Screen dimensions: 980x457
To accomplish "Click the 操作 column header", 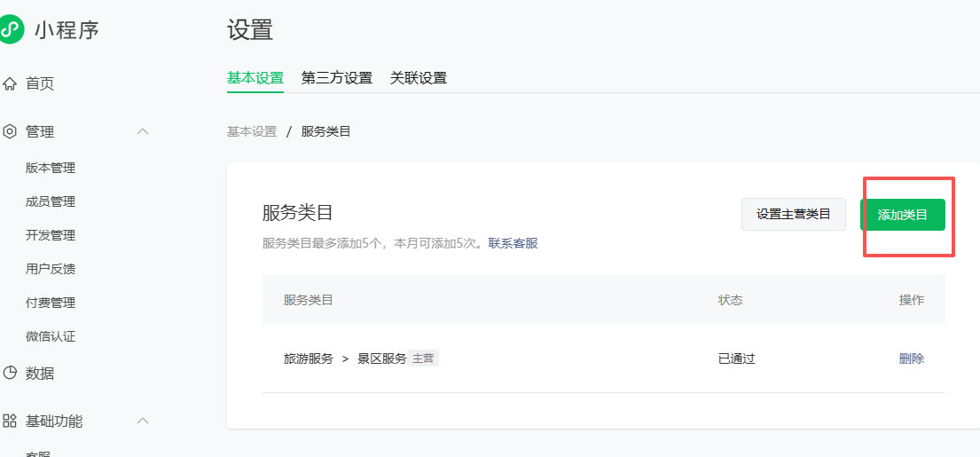I will [912, 300].
